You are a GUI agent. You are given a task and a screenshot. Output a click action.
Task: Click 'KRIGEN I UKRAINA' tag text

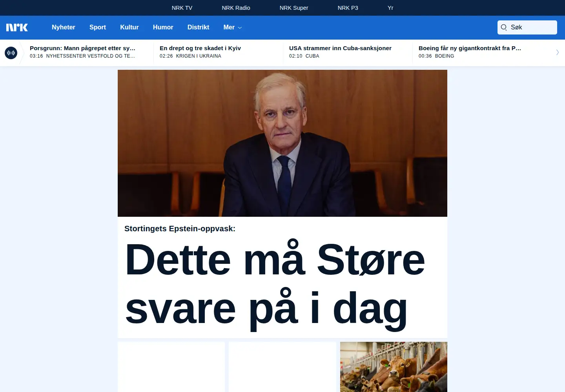point(199,56)
